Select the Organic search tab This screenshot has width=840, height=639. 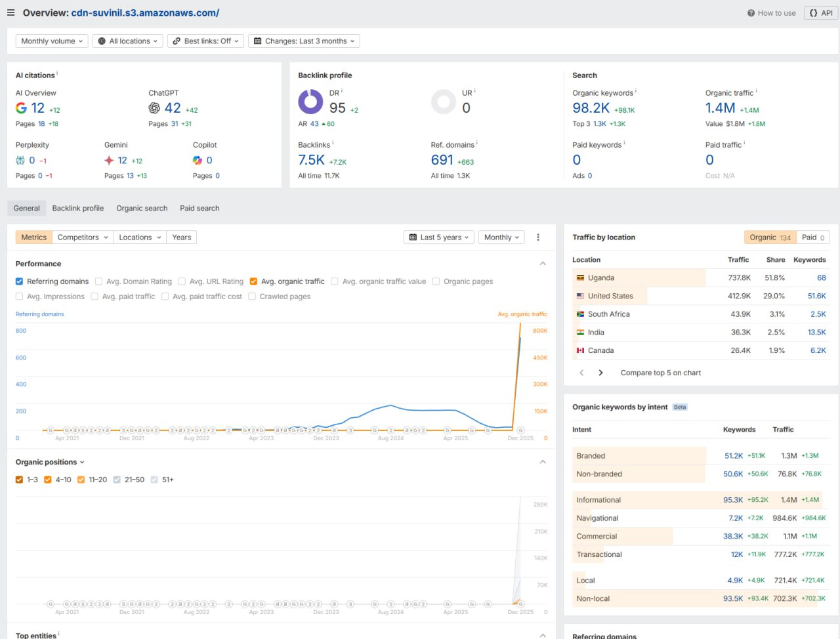(x=142, y=209)
